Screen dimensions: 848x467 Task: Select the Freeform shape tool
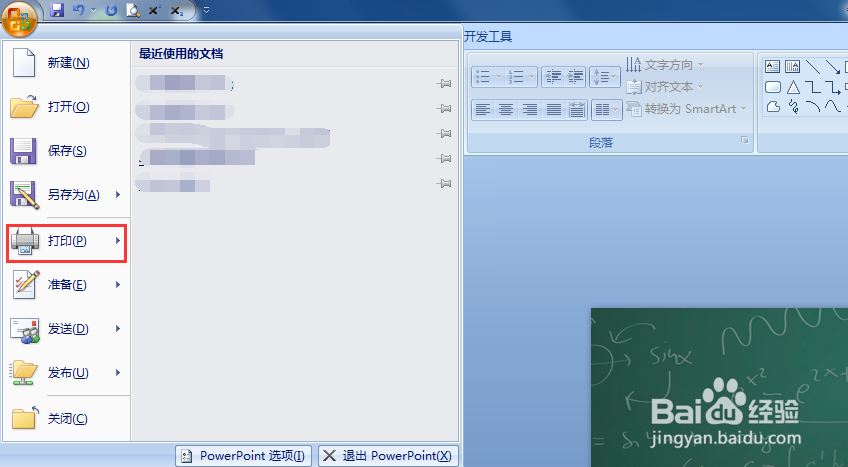coord(773,106)
